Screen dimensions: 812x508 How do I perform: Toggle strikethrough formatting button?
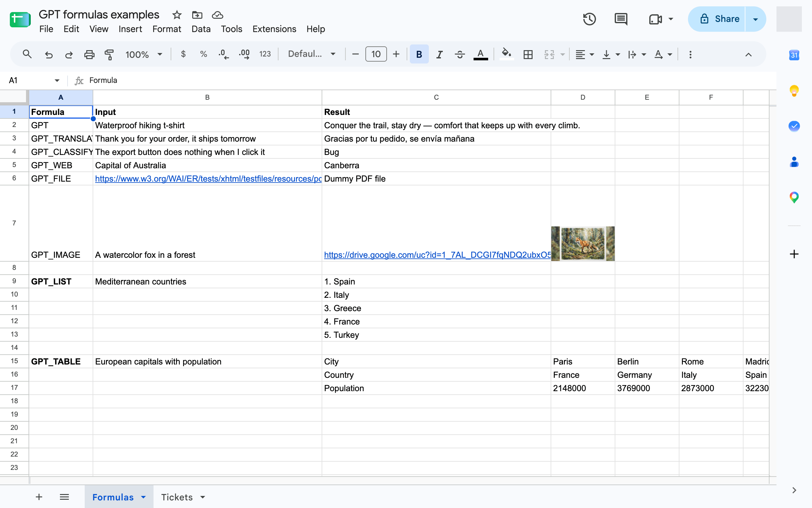460,54
